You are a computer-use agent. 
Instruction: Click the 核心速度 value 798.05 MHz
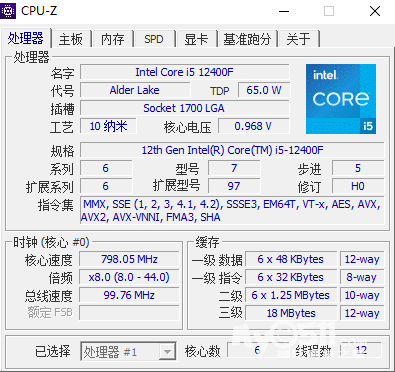[x=129, y=259]
